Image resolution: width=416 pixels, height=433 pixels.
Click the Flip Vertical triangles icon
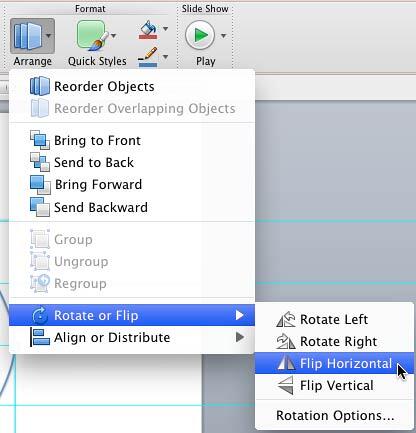pos(286,385)
